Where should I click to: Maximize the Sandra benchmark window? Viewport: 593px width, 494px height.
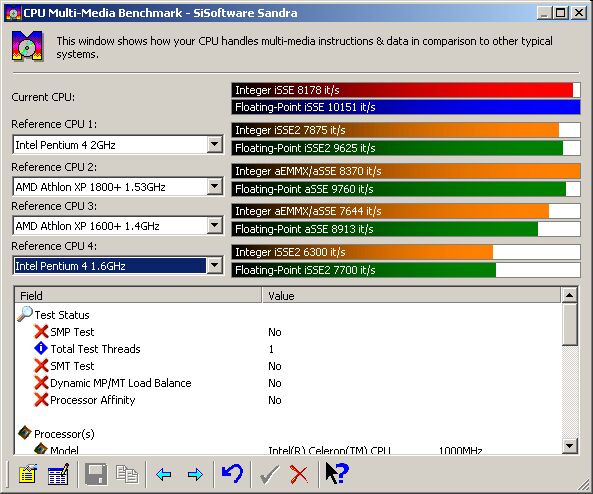click(x=560, y=13)
